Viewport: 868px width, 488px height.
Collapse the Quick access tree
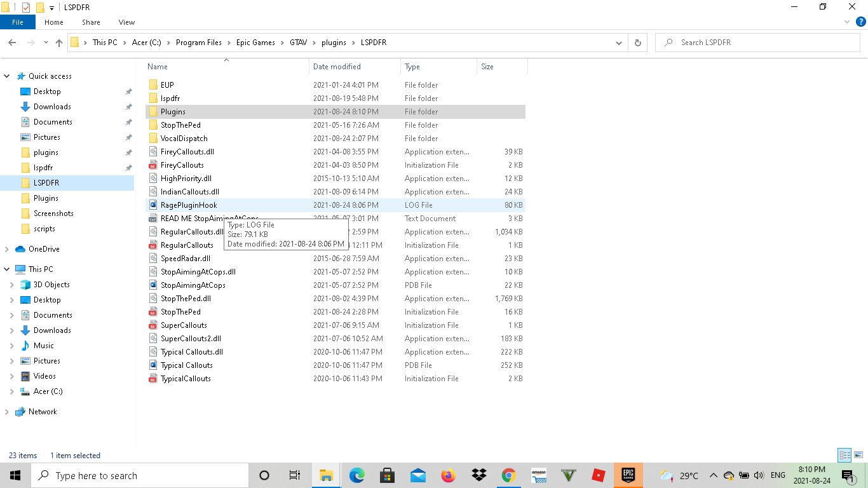[x=7, y=76]
